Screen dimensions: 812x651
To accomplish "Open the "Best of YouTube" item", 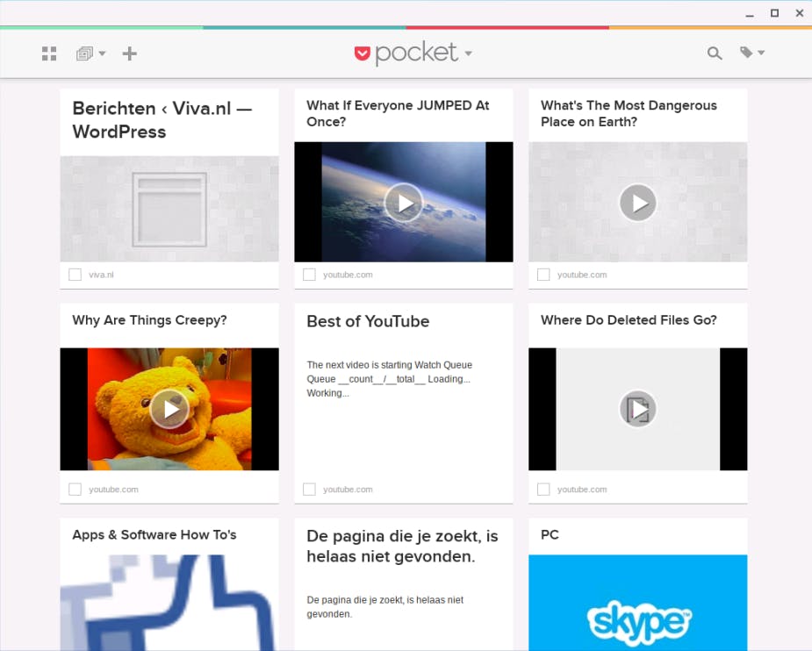I will tap(367, 322).
